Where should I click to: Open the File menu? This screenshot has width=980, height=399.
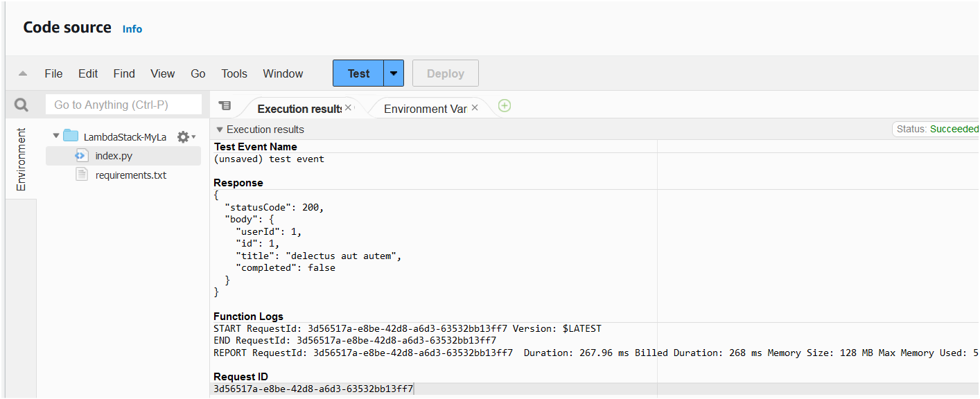coord(53,73)
